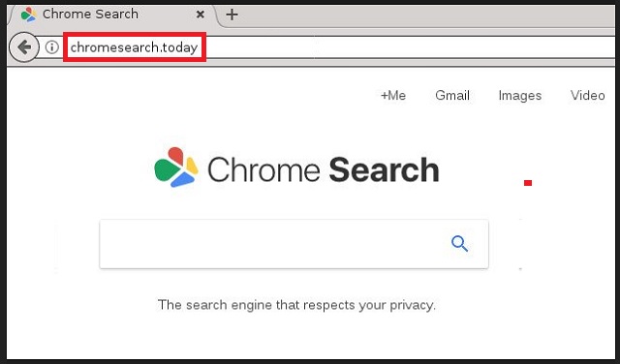Click the empty address bar area right of the URL
The width and height of the screenshot is (620, 364).
click(x=409, y=47)
